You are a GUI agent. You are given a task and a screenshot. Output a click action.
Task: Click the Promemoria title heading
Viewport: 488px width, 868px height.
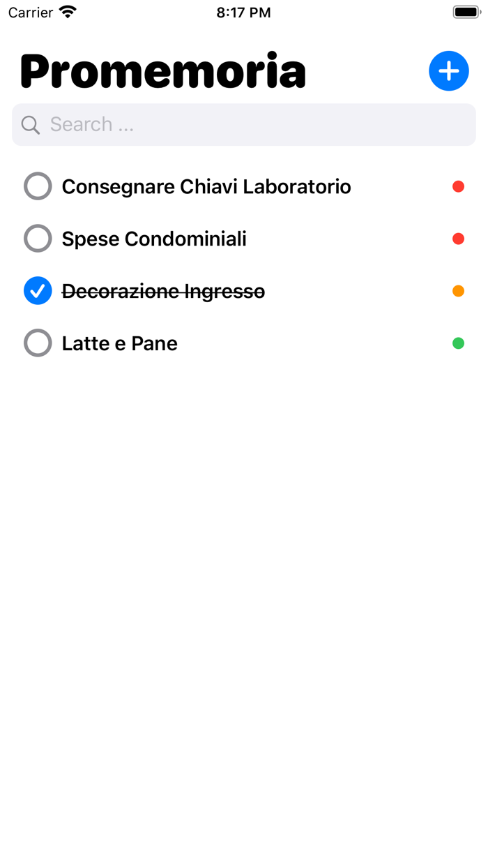[x=163, y=70]
